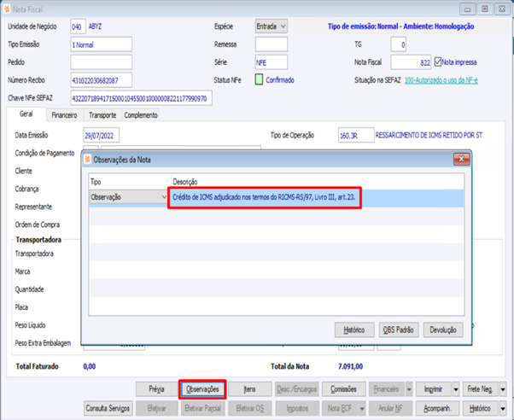Click the Tipo Emissão field 1 Normal
The image size is (514, 420).
pos(102,44)
